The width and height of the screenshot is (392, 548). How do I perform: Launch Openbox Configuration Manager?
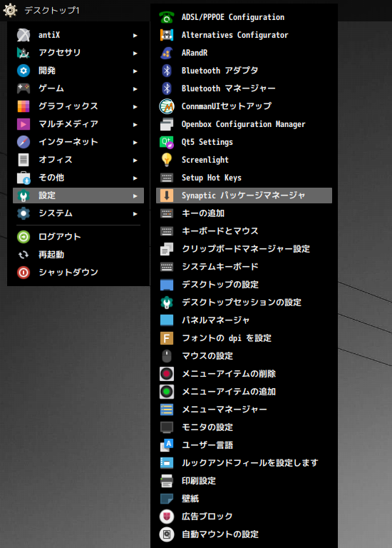pyautogui.click(x=244, y=124)
